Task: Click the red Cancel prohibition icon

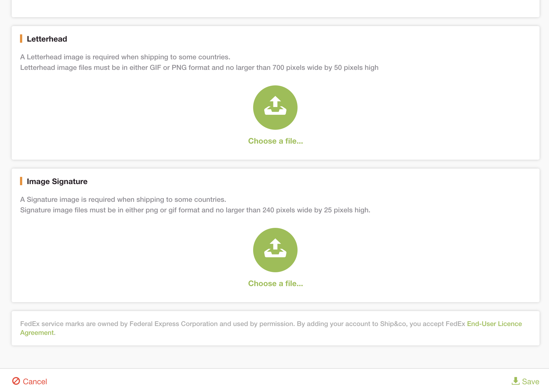Action: click(x=16, y=381)
